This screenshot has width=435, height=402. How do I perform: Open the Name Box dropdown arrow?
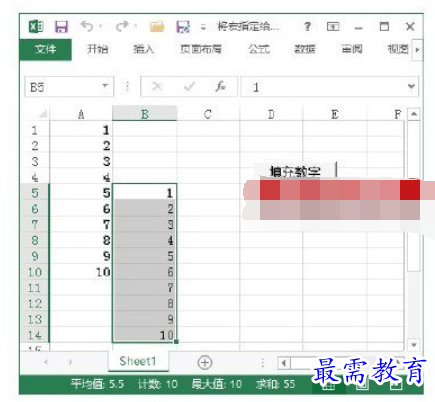[x=105, y=86]
